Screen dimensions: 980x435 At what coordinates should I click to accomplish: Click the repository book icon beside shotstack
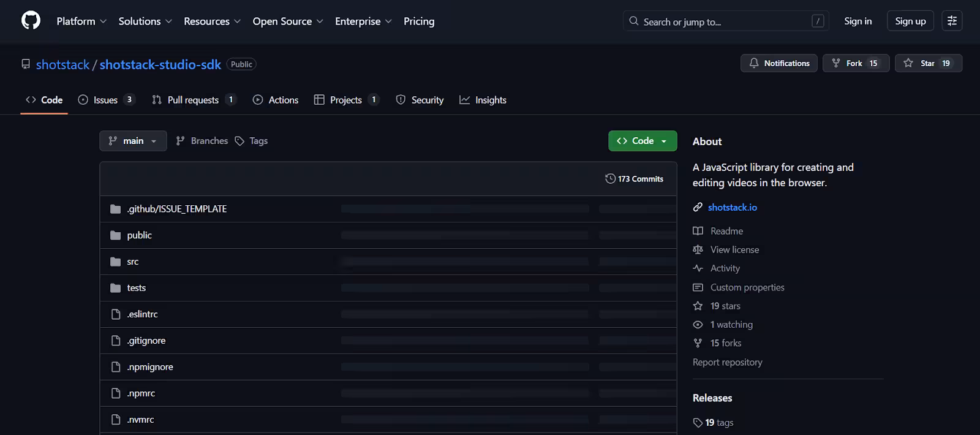coord(26,64)
